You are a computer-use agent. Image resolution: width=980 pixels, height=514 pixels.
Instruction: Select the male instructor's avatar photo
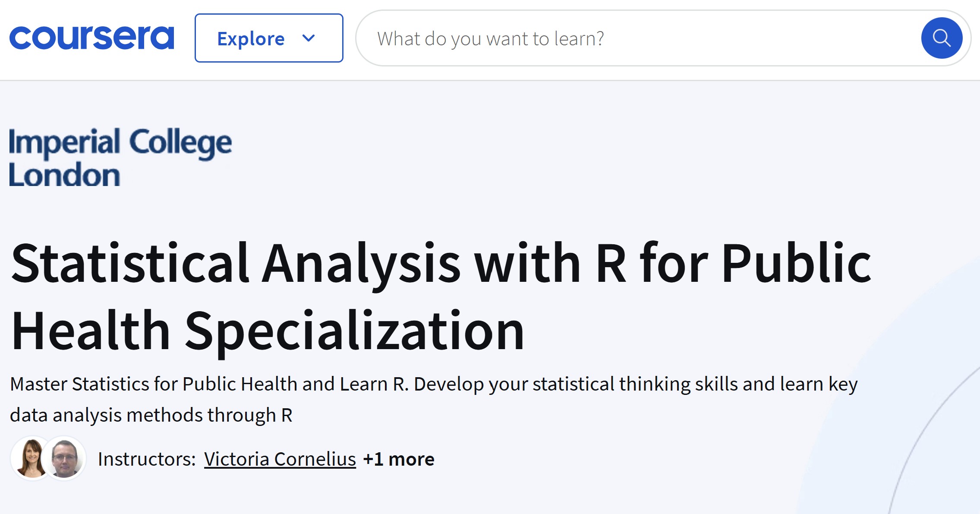click(65, 458)
